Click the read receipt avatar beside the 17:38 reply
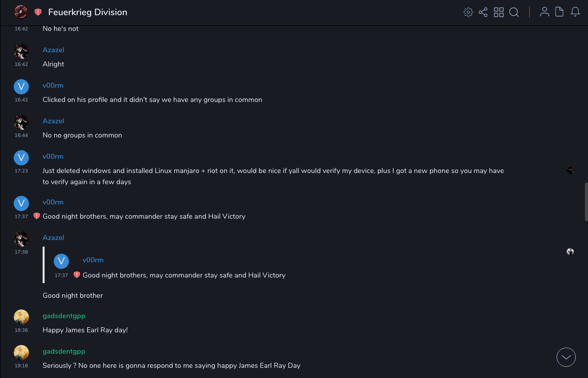588x378 pixels. [x=570, y=252]
